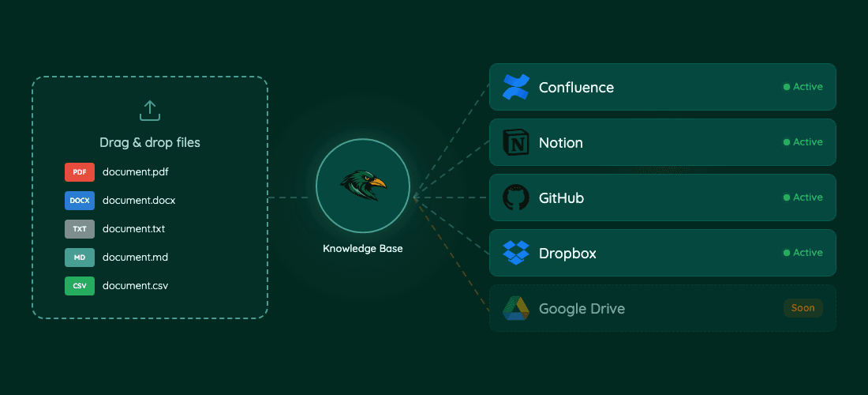Click Confluence's Active status
The height and width of the screenshot is (395, 868).
coord(803,87)
